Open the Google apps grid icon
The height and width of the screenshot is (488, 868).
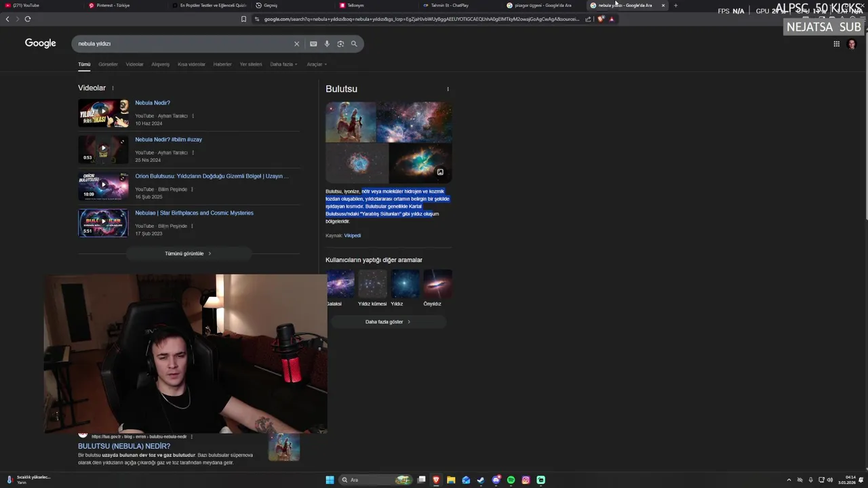[837, 43]
